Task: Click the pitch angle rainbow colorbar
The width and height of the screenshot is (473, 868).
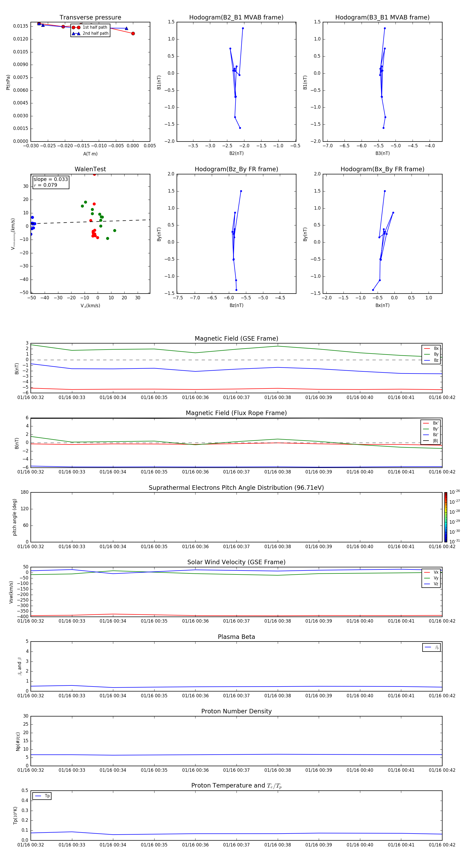Action: coord(446,517)
